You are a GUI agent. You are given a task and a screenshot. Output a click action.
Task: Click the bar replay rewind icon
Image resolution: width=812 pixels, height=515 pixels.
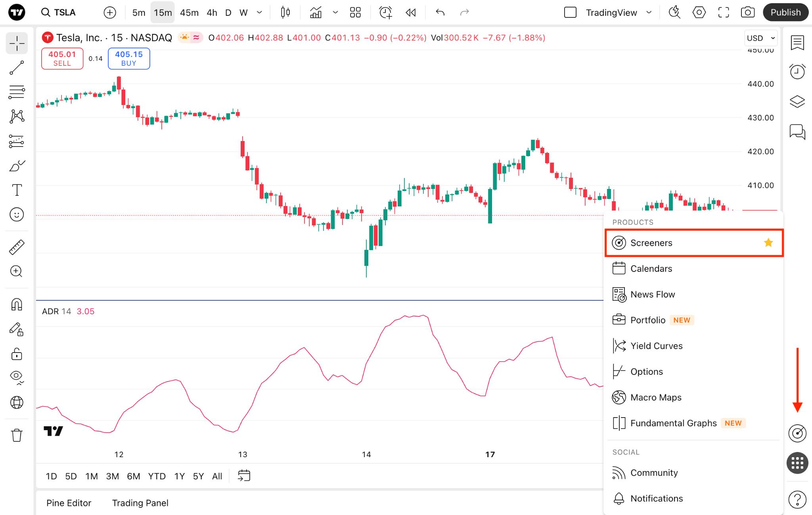coord(411,12)
